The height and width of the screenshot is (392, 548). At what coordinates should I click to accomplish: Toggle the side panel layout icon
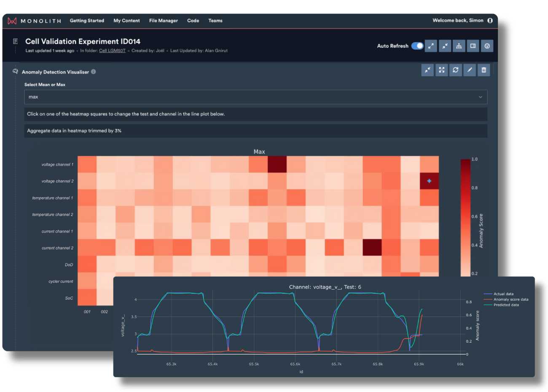pyautogui.click(x=473, y=46)
